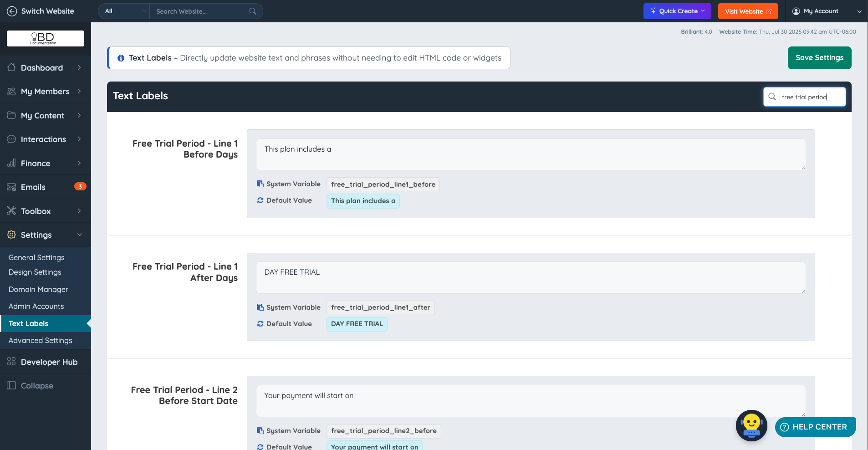Click the Website Time display text
Image resolution: width=868 pixels, height=450 pixels.
point(787,32)
